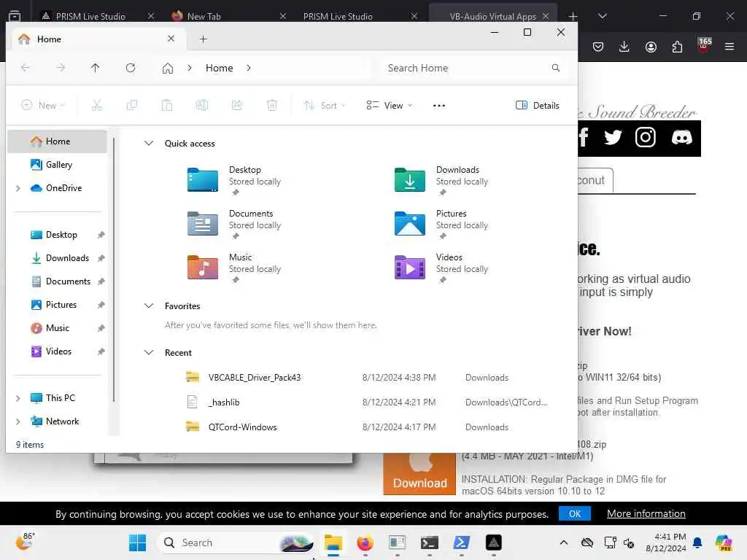Click the Delete trash icon in toolbar
747x560 pixels.
pyautogui.click(x=272, y=105)
